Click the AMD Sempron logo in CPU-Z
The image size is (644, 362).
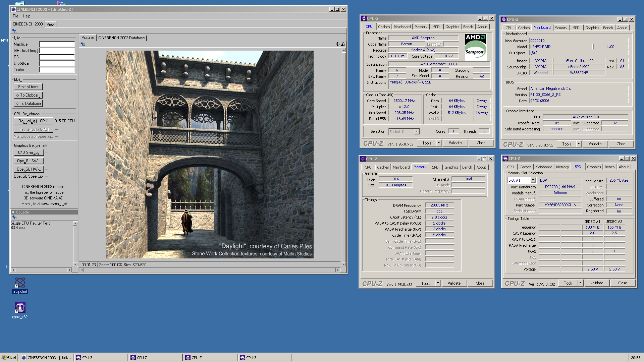point(476,47)
